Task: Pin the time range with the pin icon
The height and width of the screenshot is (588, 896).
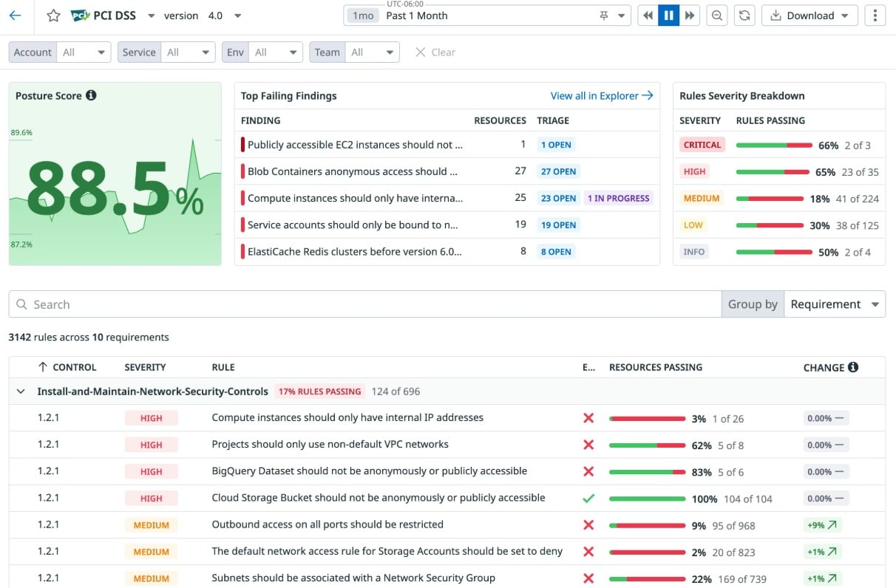Action: click(x=604, y=15)
